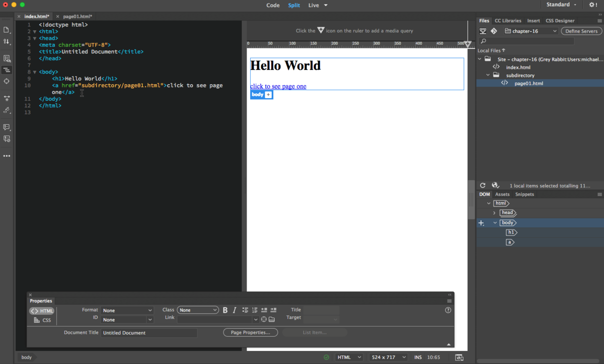Click the Page Properties button
The image size is (604, 364).
tap(250, 333)
